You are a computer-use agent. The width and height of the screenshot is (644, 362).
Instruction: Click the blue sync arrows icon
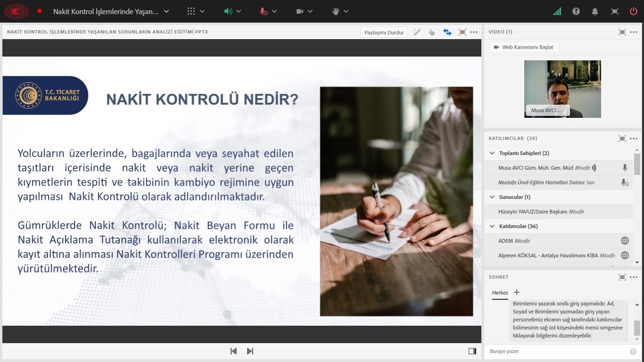(447, 32)
